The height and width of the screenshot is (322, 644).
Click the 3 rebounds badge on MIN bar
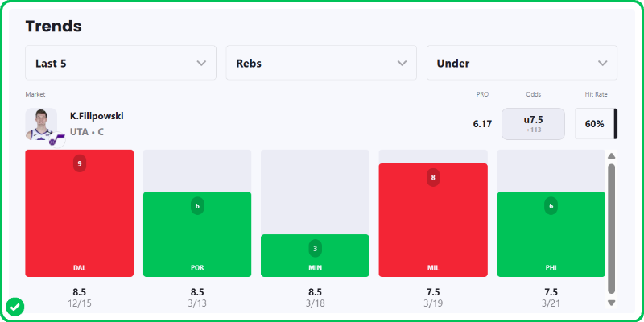click(x=315, y=248)
